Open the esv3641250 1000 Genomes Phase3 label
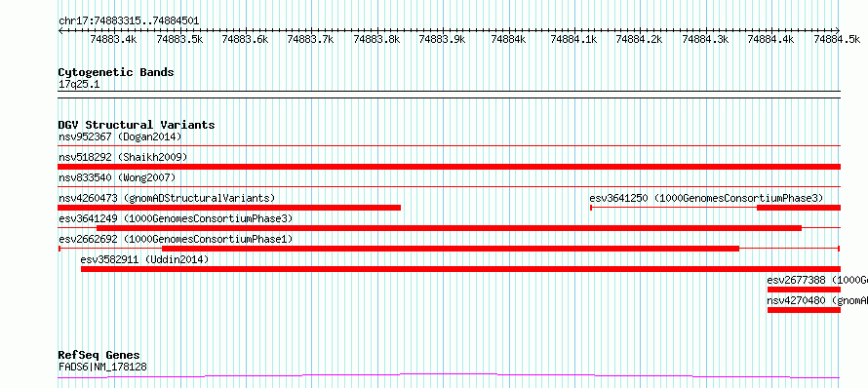 click(x=706, y=198)
